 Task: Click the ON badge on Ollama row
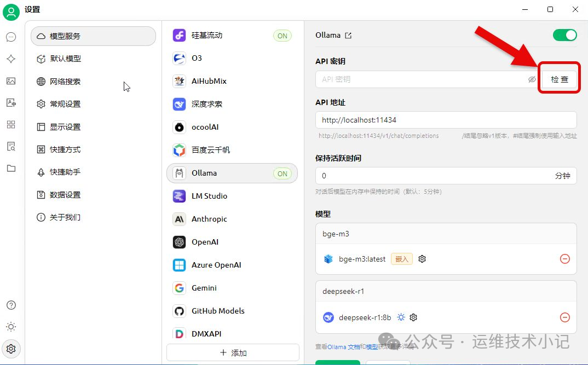[283, 174]
